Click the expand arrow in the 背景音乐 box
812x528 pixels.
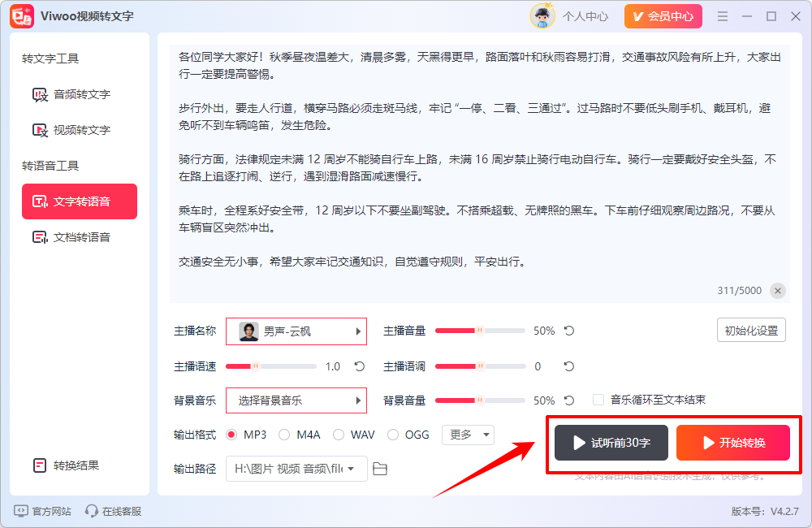click(358, 400)
